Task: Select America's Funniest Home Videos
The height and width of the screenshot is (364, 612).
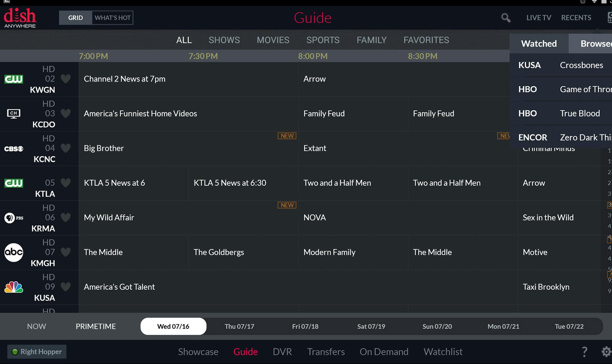Action: coord(188,114)
